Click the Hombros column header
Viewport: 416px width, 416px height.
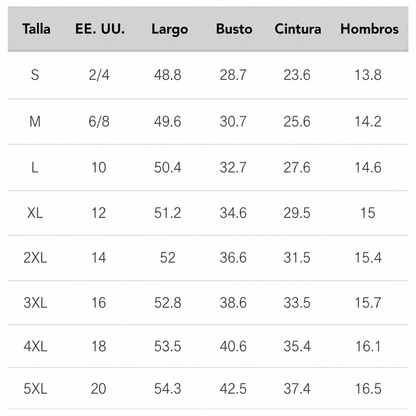pos(369,29)
